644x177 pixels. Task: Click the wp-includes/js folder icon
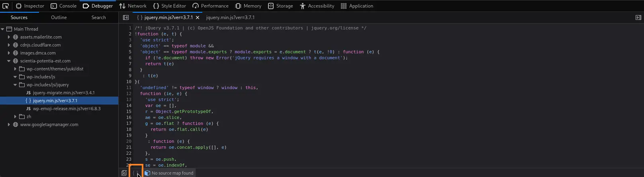click(22, 77)
